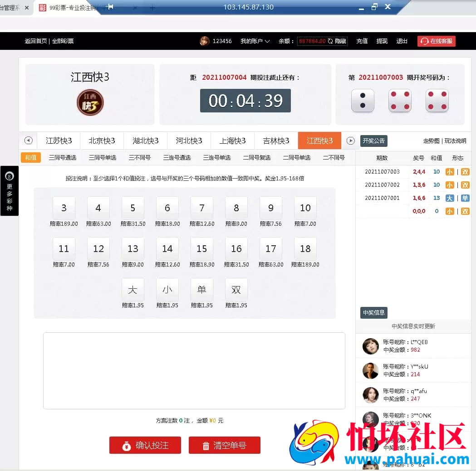The width and height of the screenshot is (476, 471).
Task: Open the 我的账户 dropdown menu
Action: [255, 41]
